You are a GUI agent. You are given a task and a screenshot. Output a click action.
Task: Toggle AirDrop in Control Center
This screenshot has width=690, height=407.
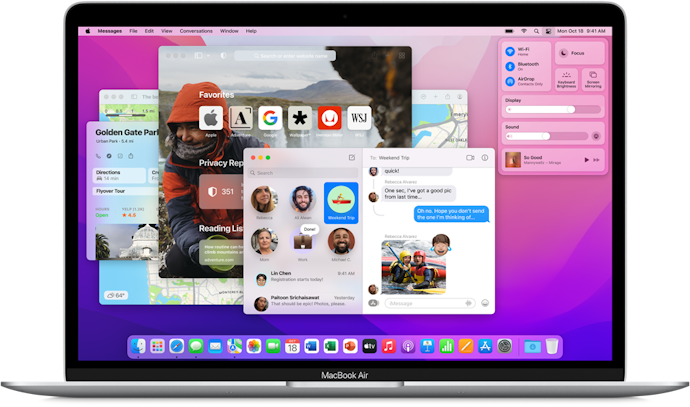coord(510,81)
